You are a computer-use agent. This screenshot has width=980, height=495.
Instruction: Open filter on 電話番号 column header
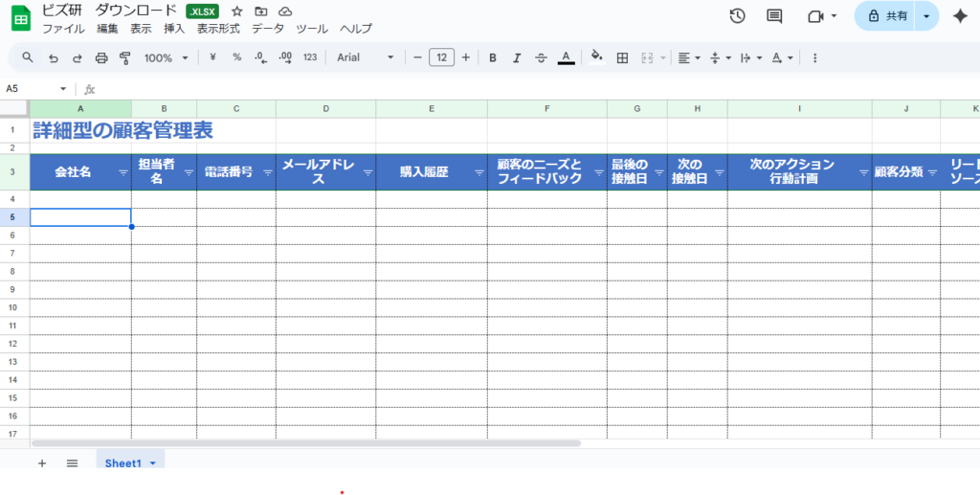(x=268, y=173)
